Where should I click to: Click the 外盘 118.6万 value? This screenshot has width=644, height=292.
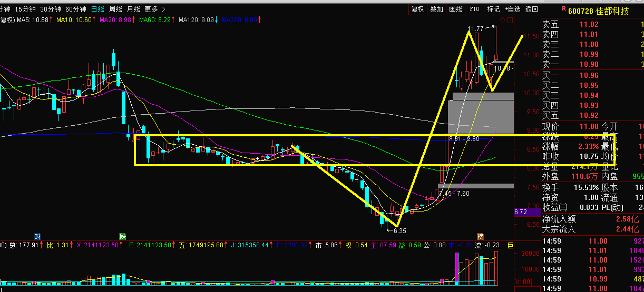(586, 177)
